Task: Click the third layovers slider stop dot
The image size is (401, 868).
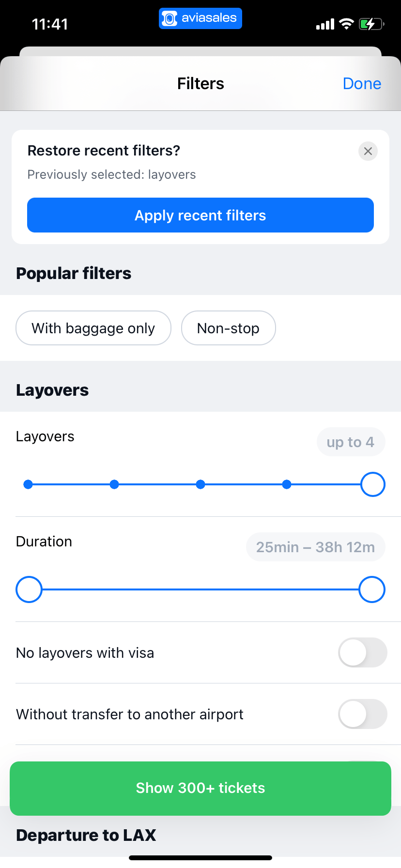Action: (x=200, y=484)
